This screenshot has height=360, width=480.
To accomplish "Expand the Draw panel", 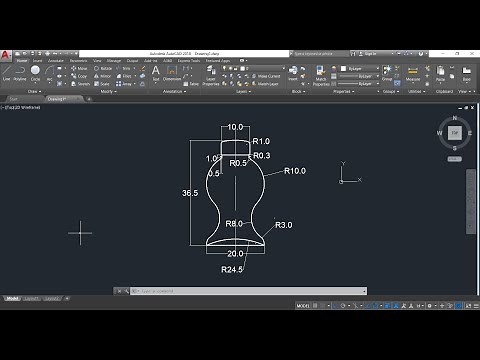I will point(34,91).
